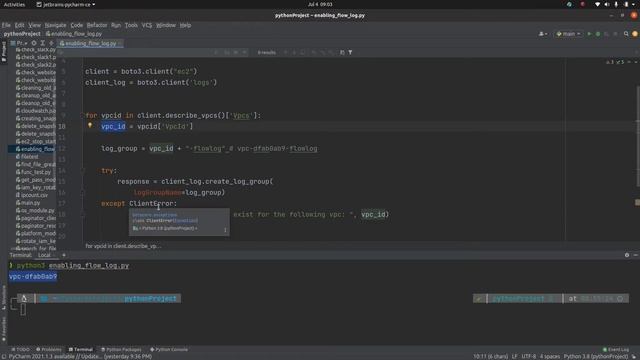Add a new terminal tab with plus

(x=64, y=255)
